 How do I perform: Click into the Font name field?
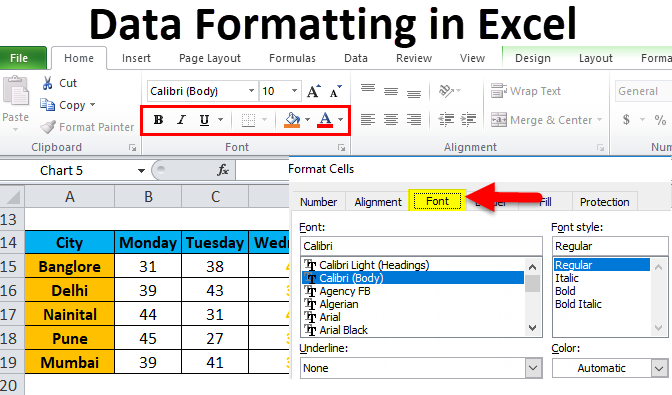coord(421,246)
